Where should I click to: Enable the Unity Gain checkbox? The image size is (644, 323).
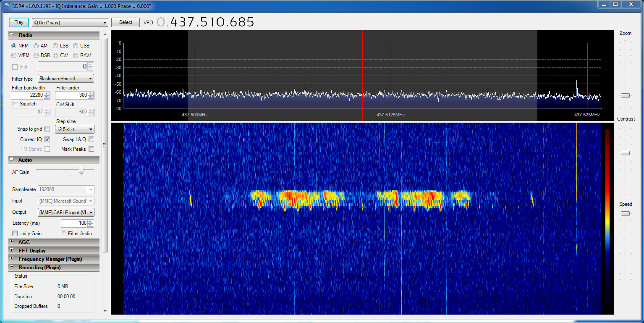coord(15,234)
